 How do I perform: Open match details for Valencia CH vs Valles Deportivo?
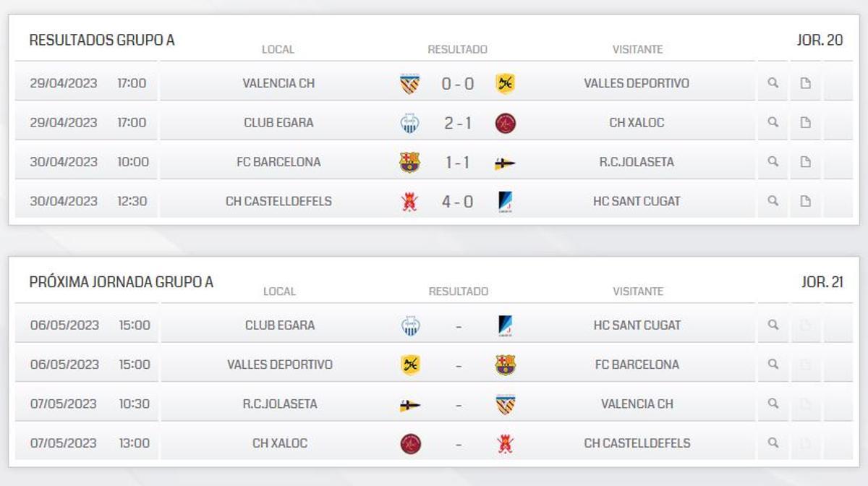773,82
